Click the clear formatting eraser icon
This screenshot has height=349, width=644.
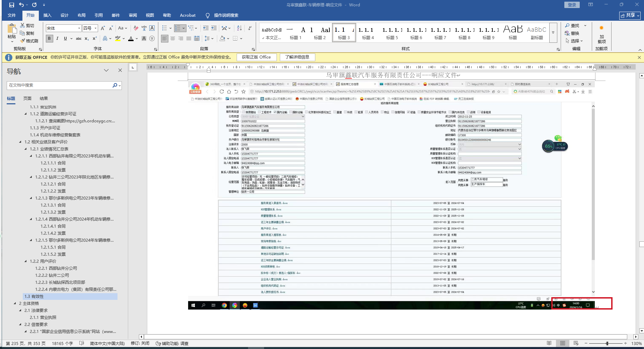coord(136,28)
